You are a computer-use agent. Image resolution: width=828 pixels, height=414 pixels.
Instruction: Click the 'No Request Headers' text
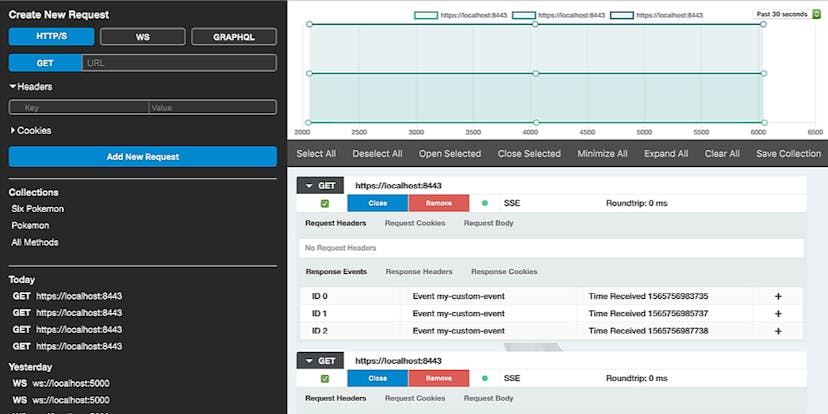coord(341,248)
